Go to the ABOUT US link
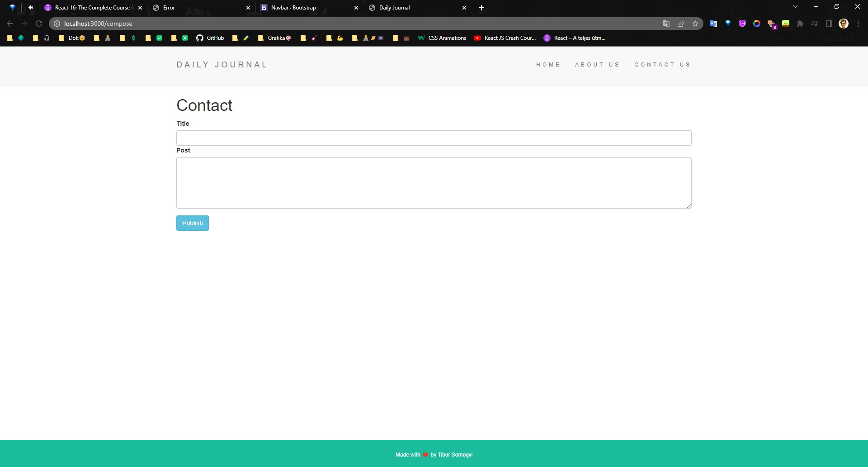This screenshot has width=868, height=467. (597, 65)
